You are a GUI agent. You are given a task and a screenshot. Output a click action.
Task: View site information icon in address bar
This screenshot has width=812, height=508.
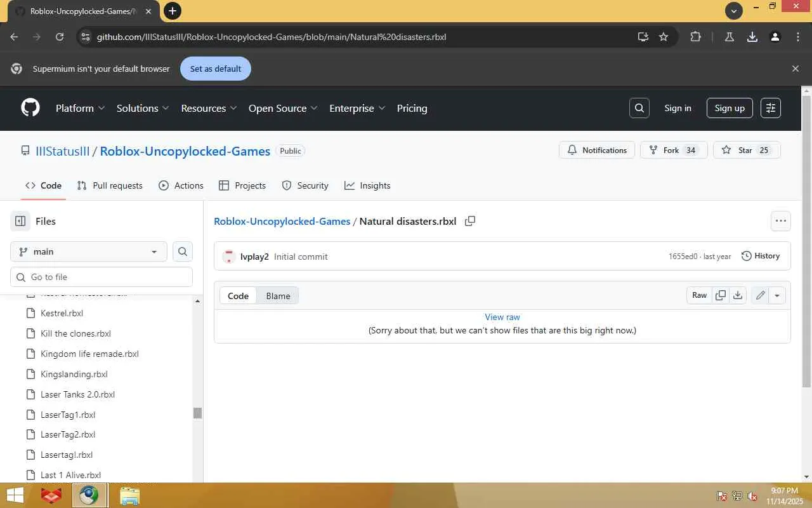86,37
